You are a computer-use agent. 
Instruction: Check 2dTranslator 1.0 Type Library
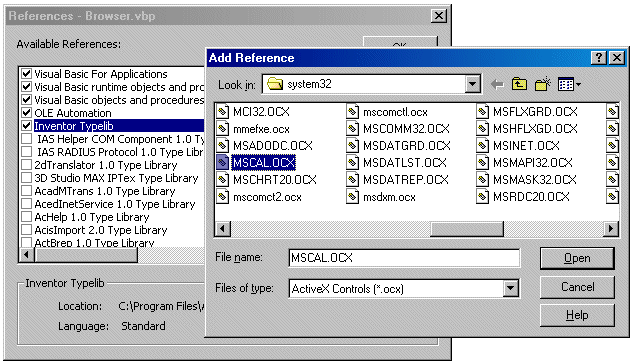coord(27,165)
